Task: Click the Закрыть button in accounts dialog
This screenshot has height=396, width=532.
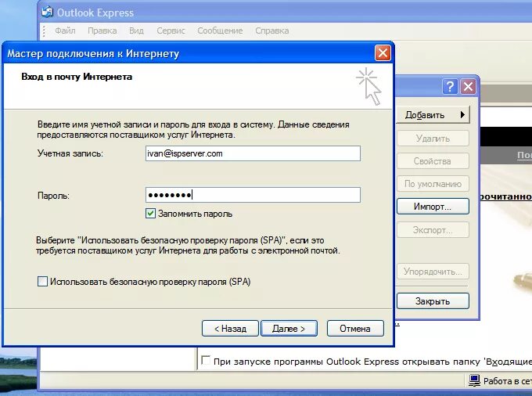Action: click(x=433, y=301)
